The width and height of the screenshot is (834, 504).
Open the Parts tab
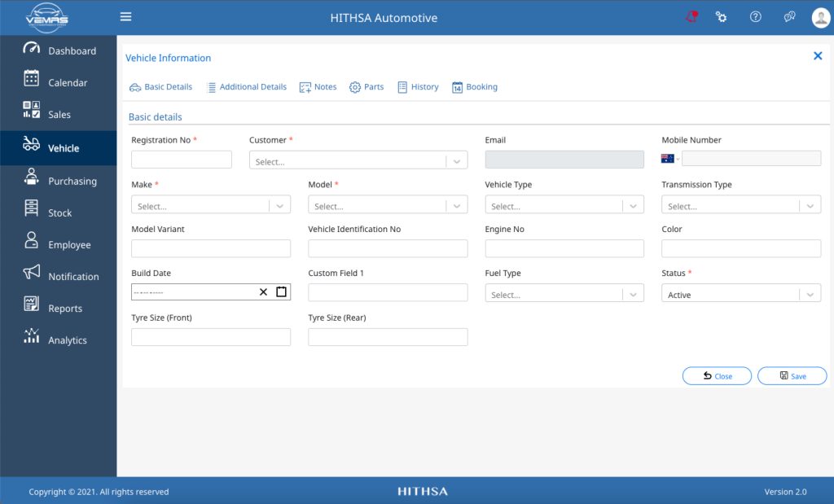click(367, 87)
